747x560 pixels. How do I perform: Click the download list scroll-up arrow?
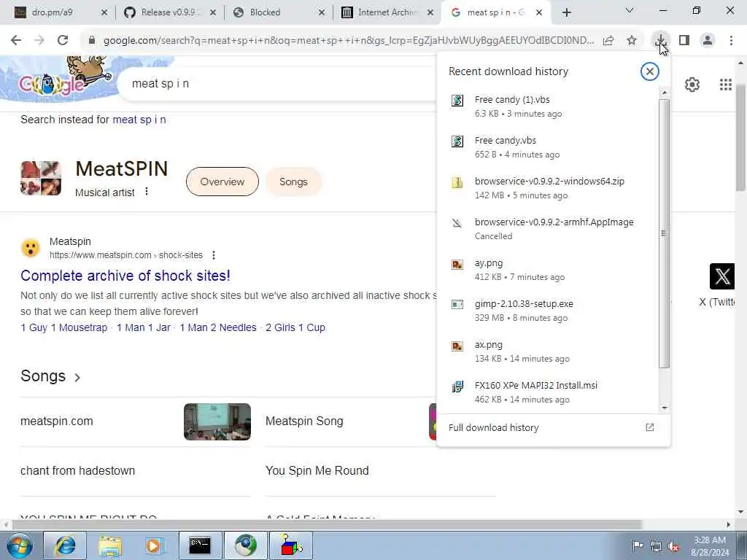(665, 93)
